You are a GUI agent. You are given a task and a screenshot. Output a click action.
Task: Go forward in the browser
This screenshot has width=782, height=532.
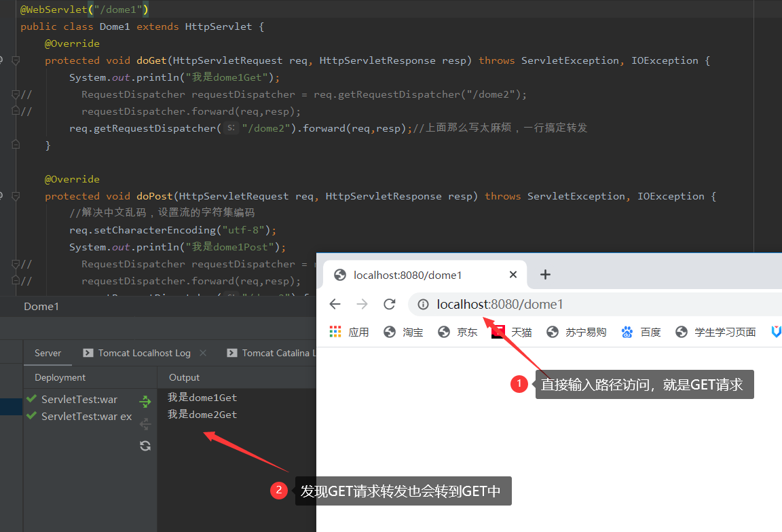362,304
